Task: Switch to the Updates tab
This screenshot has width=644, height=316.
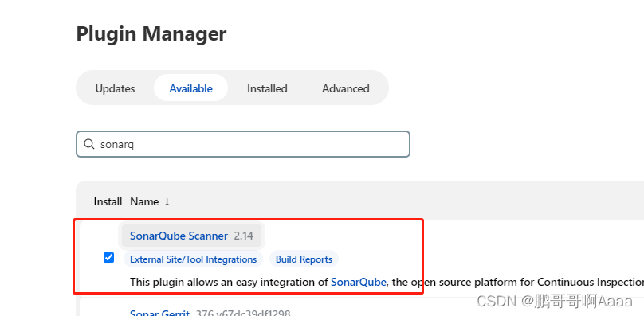Action: pyautogui.click(x=115, y=88)
